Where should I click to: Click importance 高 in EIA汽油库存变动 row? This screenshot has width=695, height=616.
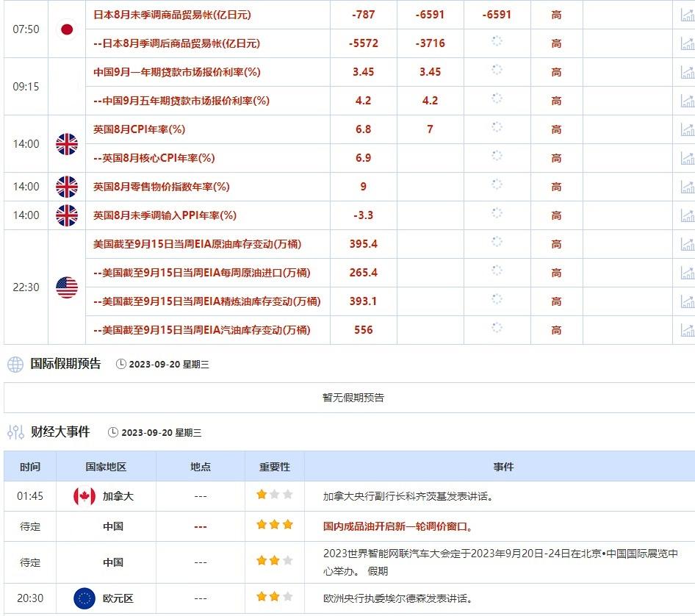556,330
